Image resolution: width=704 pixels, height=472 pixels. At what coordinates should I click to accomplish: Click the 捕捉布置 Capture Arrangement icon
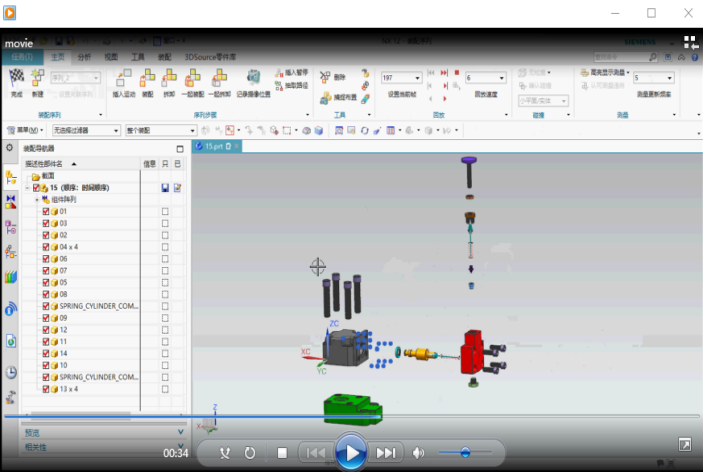[x=326, y=98]
